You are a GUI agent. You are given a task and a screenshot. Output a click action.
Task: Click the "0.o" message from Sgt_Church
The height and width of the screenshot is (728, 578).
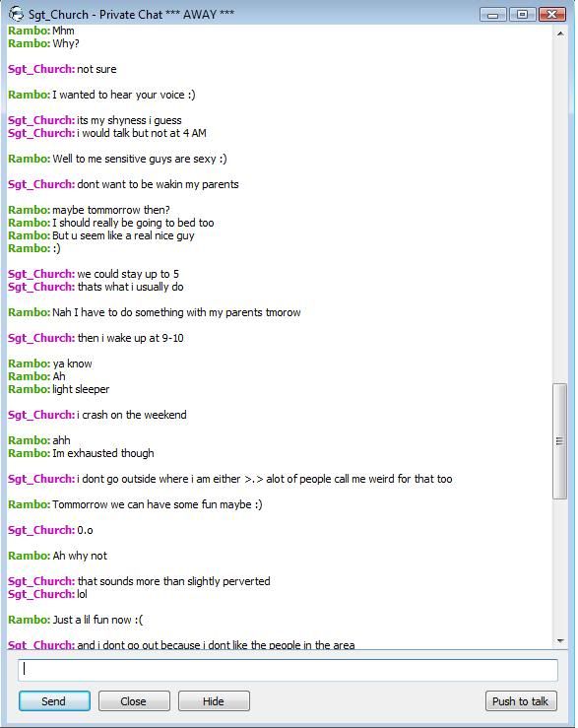pyautogui.click(x=85, y=530)
